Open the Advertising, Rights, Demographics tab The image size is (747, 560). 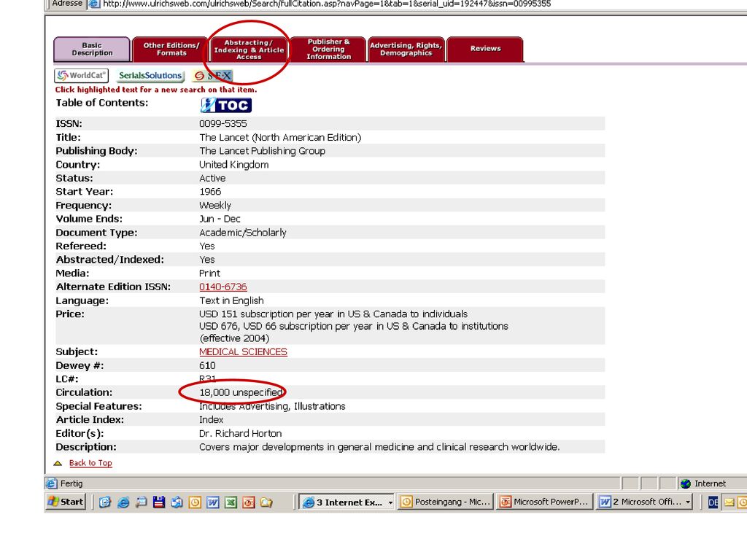[x=406, y=49]
